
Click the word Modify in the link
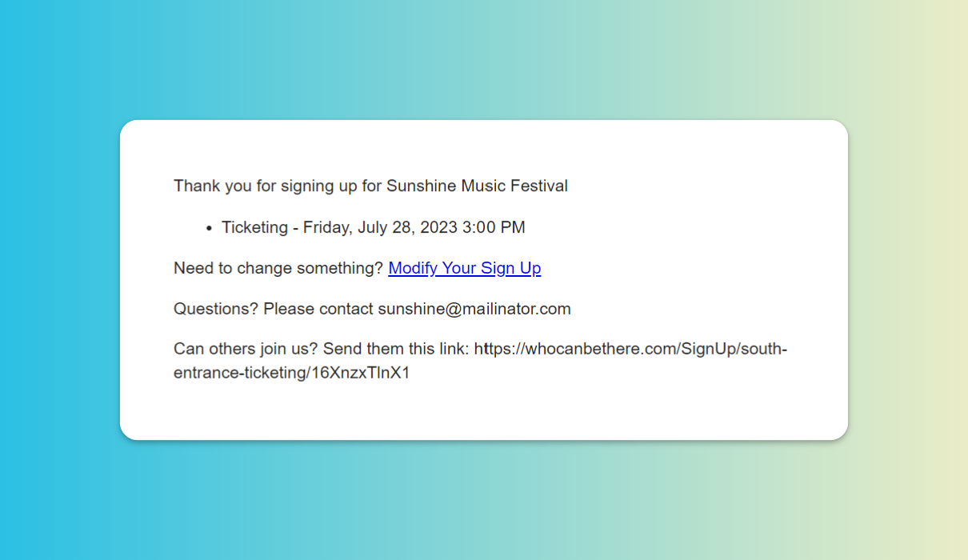(413, 268)
